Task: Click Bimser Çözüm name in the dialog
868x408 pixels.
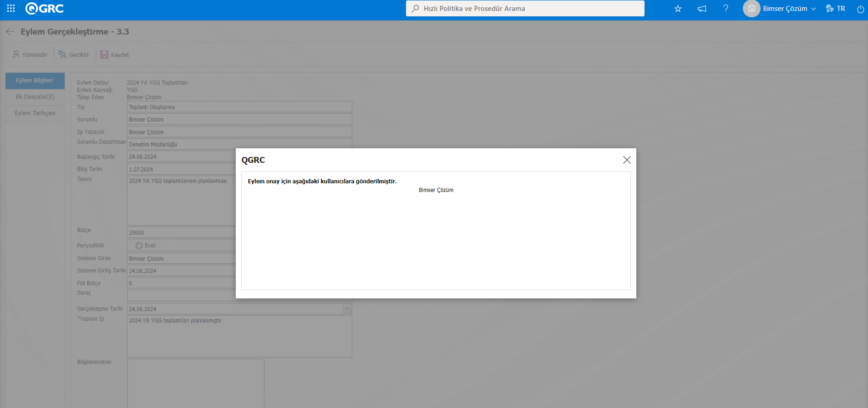Action: 436,190
